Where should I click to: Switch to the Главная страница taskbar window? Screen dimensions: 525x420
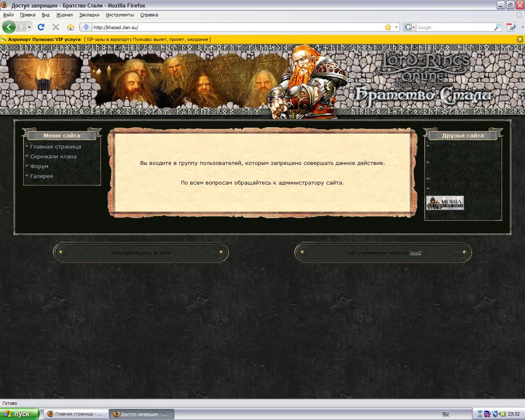(x=76, y=414)
